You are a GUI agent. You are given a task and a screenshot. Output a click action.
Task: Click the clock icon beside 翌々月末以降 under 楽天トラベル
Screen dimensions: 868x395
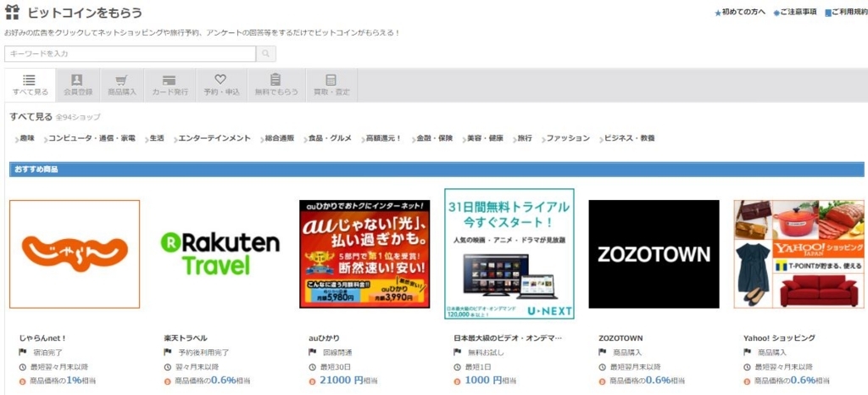click(x=168, y=367)
